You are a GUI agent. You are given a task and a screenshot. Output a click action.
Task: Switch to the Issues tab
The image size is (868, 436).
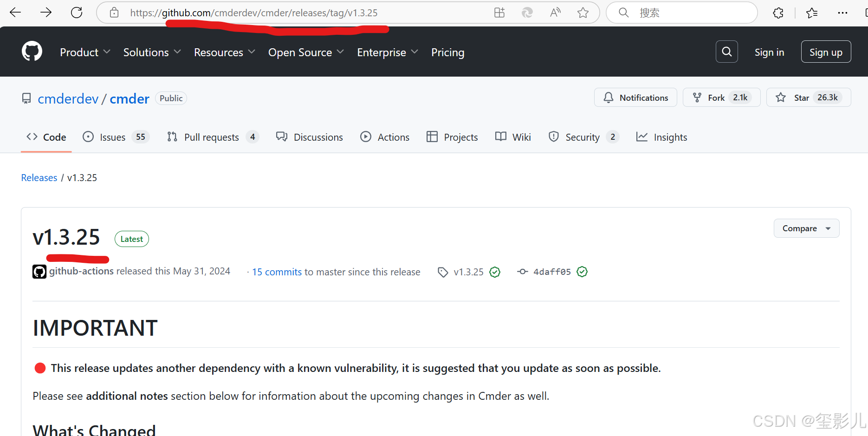116,137
